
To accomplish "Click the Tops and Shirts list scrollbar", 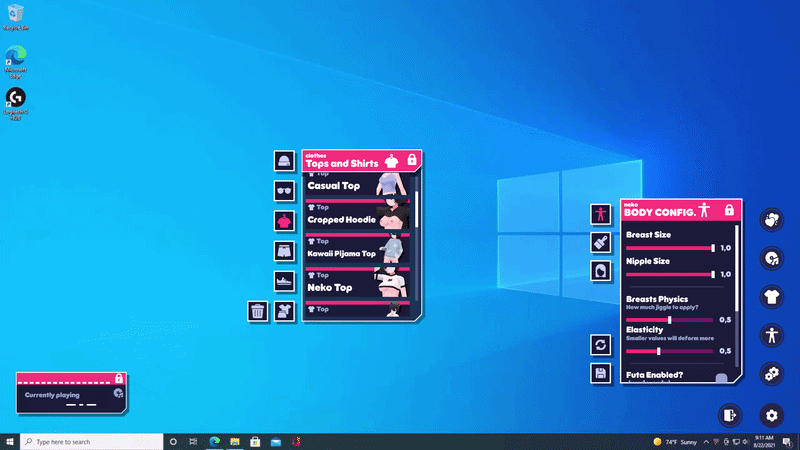I will pyautogui.click(x=416, y=210).
